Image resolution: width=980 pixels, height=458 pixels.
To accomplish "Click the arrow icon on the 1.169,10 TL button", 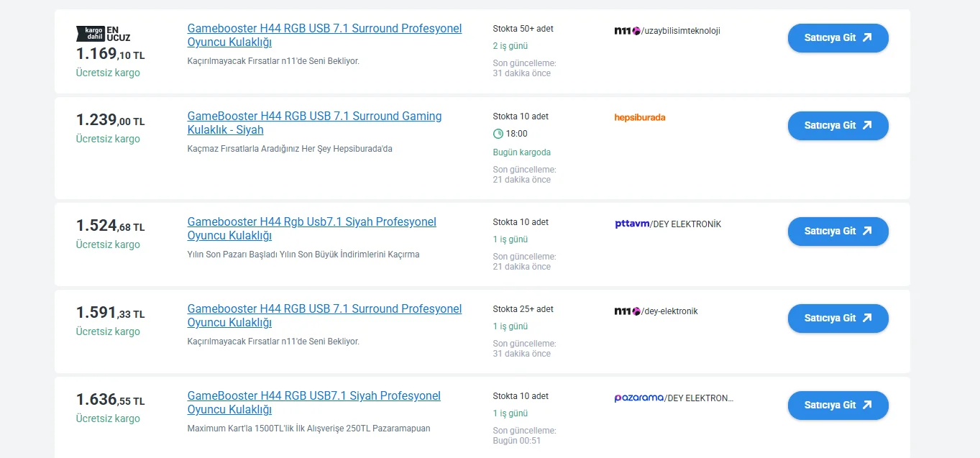I will 866,37.
